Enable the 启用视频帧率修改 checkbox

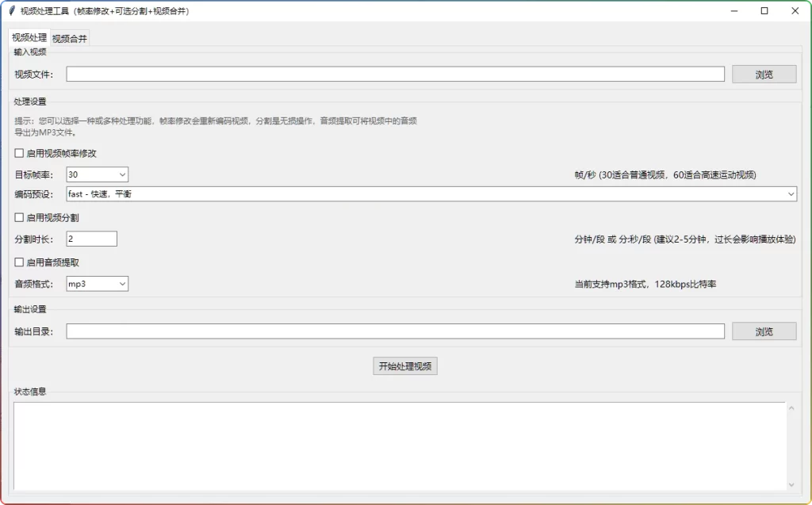coord(18,153)
